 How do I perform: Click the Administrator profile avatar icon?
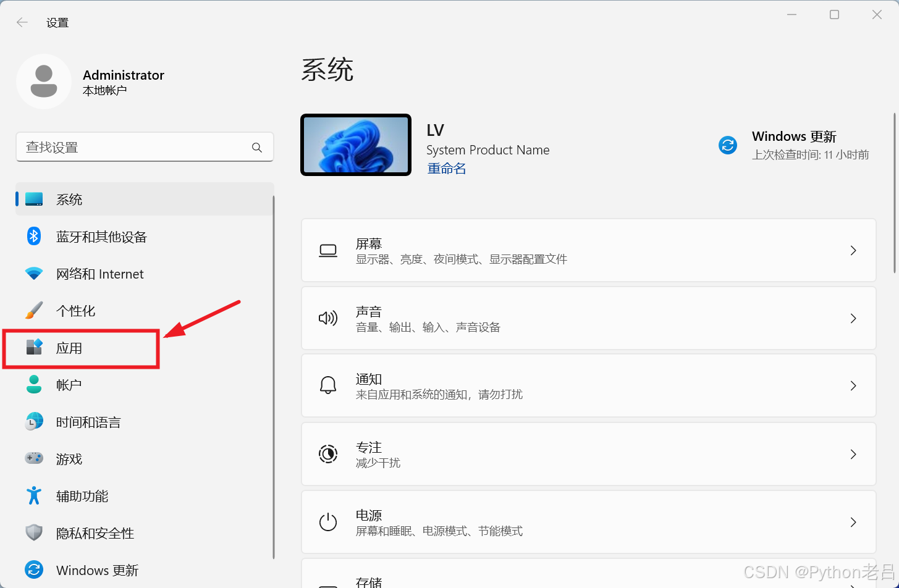point(44,82)
